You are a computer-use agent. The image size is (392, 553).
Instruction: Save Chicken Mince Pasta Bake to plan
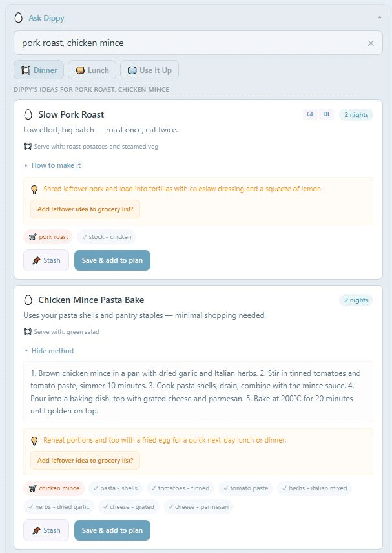112,530
